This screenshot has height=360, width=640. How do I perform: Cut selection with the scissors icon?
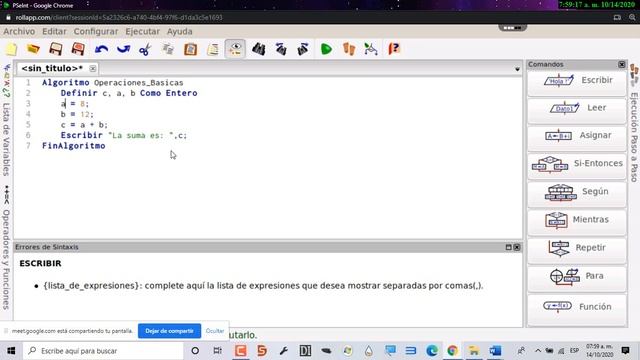pos(145,49)
